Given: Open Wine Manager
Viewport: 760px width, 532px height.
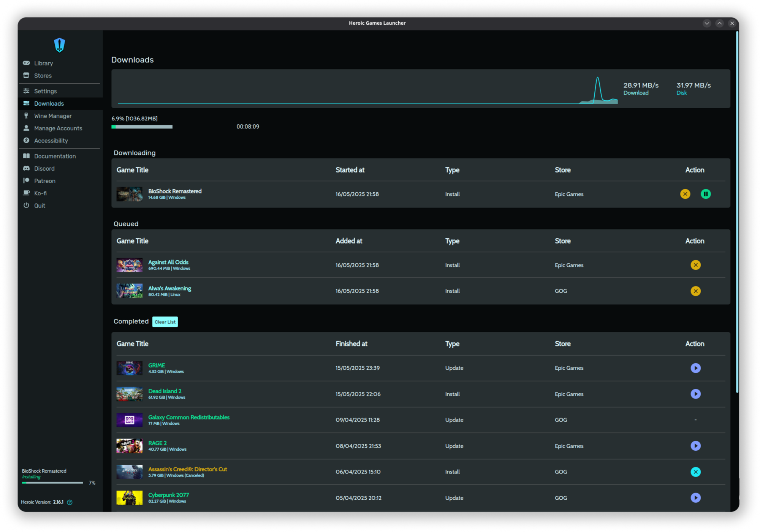Looking at the screenshot, I should pos(53,116).
